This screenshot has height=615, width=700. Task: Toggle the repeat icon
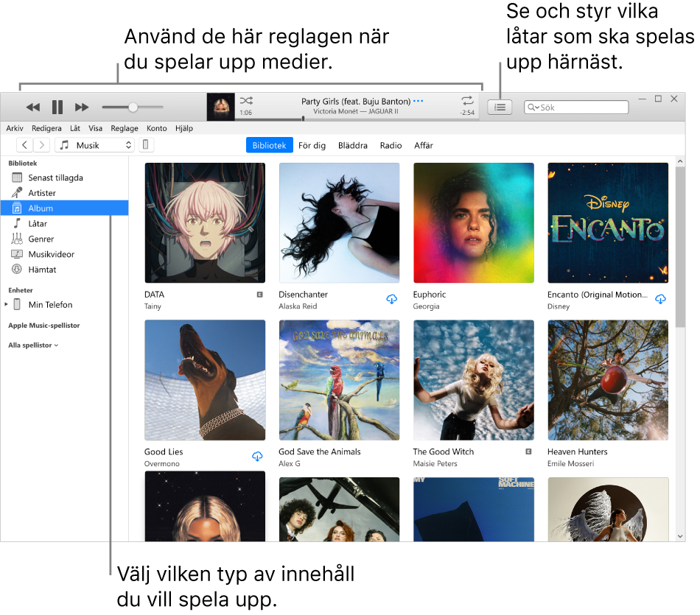click(467, 100)
